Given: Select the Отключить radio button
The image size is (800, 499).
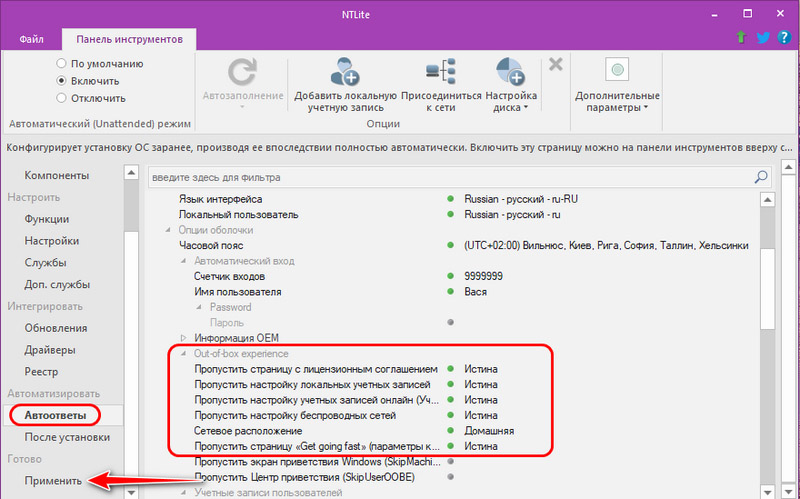Looking at the screenshot, I should click(x=61, y=98).
